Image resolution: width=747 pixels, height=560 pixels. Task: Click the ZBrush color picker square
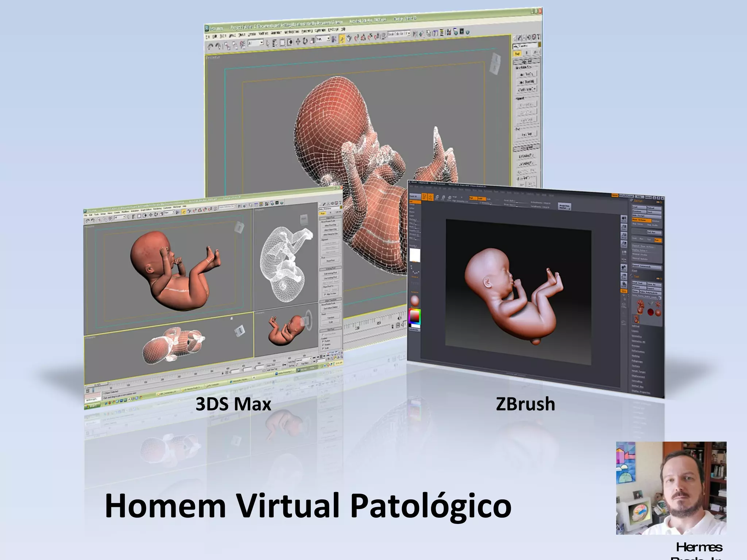(414, 316)
